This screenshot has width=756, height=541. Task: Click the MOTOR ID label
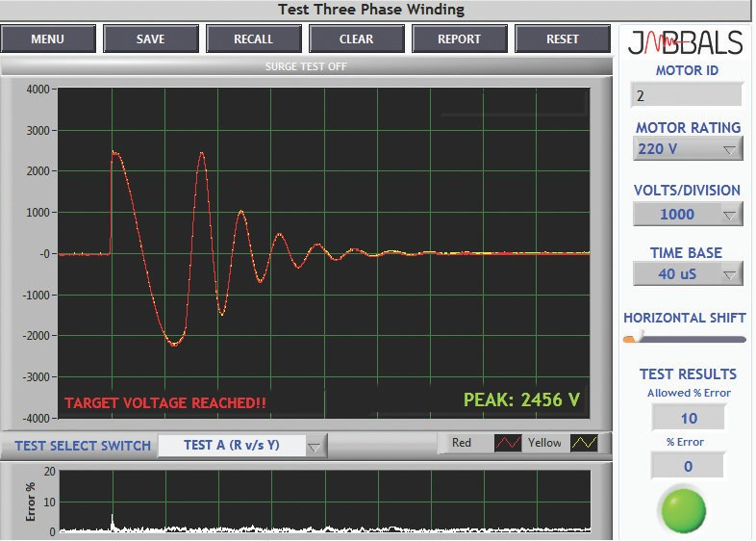coord(687,70)
